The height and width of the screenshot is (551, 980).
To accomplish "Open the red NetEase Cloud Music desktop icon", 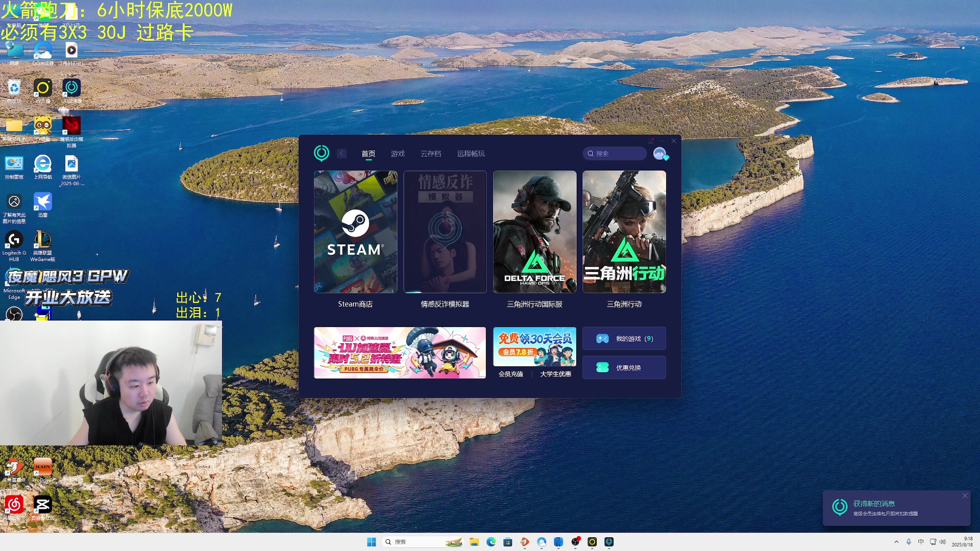I will click(x=14, y=507).
